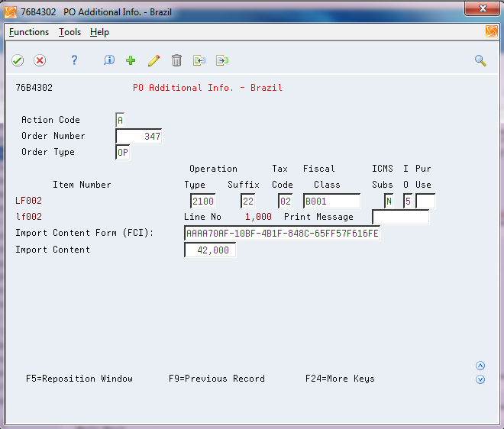Click the info speech bubble icon
This screenshot has width=504, height=429.
point(109,60)
